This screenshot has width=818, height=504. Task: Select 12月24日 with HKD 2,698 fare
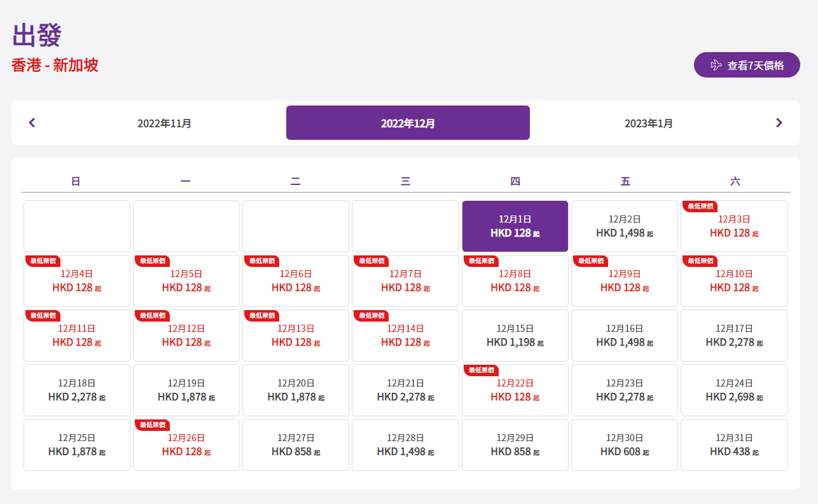tap(734, 390)
